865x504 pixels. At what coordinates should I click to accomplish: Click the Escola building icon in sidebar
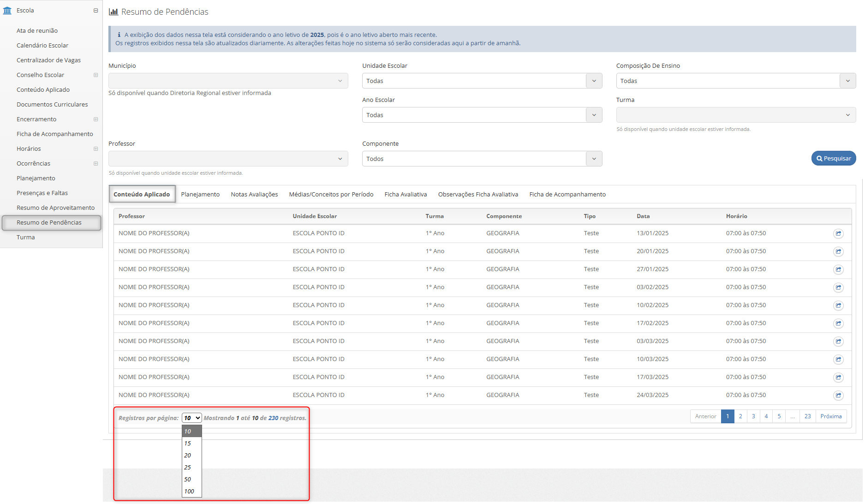click(7, 10)
